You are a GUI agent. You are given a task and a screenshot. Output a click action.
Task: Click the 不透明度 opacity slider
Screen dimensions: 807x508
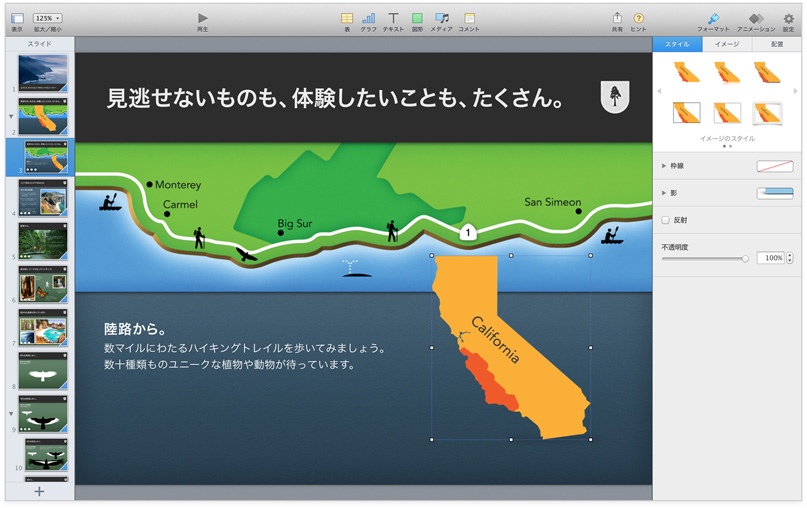(x=704, y=258)
